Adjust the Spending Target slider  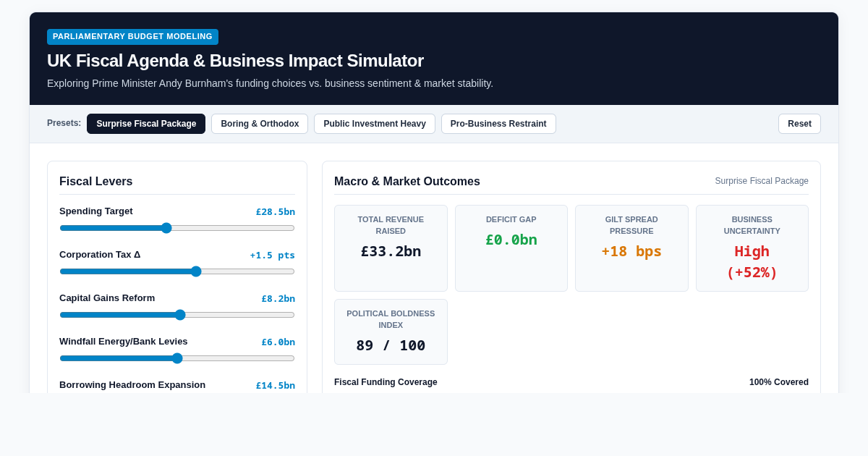[x=177, y=228]
